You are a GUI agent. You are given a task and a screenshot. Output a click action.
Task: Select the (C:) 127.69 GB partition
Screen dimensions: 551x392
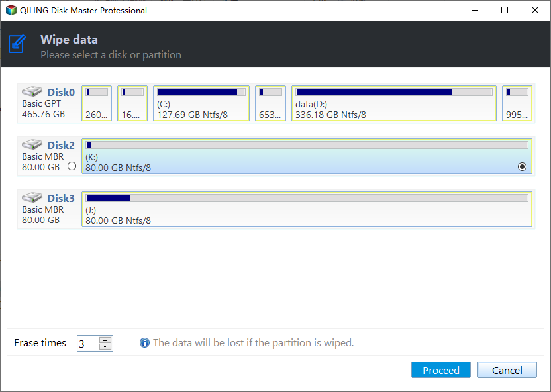201,103
